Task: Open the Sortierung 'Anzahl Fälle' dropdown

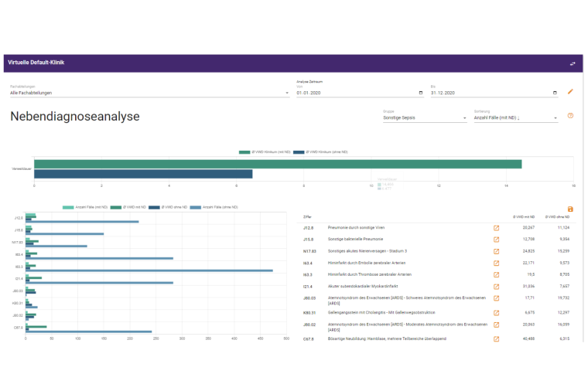Action: pos(556,118)
